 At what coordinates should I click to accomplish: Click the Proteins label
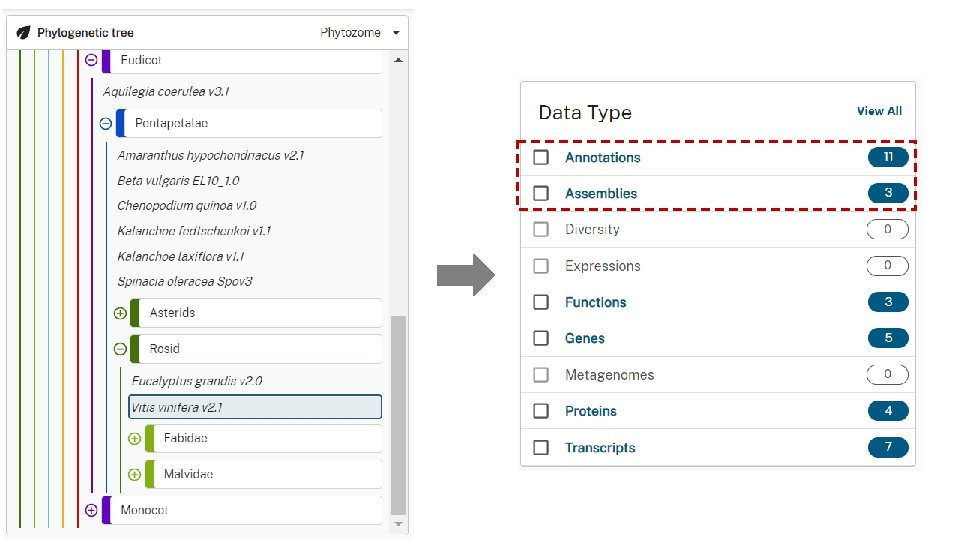tap(590, 411)
